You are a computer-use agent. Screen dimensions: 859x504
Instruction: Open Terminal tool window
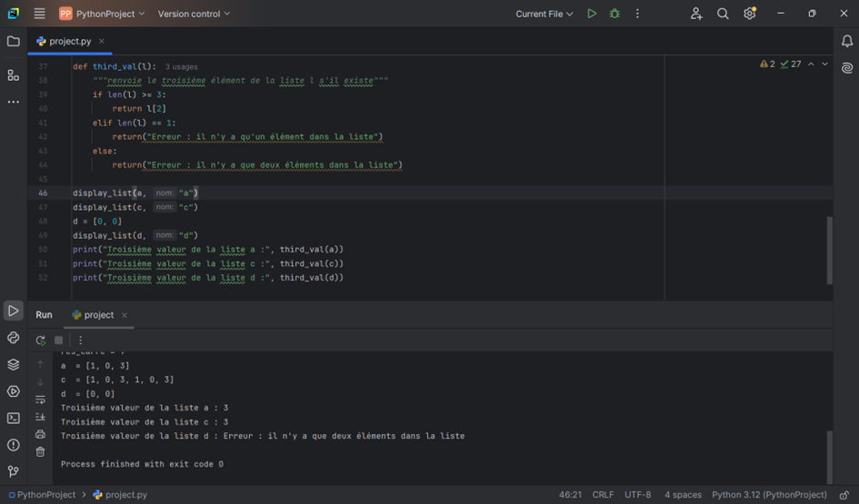[x=13, y=418]
